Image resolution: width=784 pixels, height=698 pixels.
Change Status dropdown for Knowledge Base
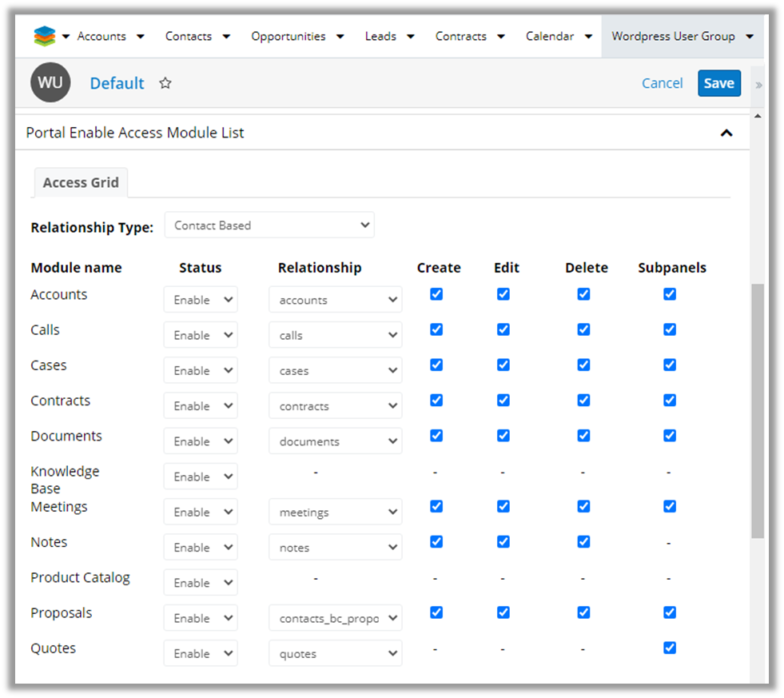[x=201, y=477]
